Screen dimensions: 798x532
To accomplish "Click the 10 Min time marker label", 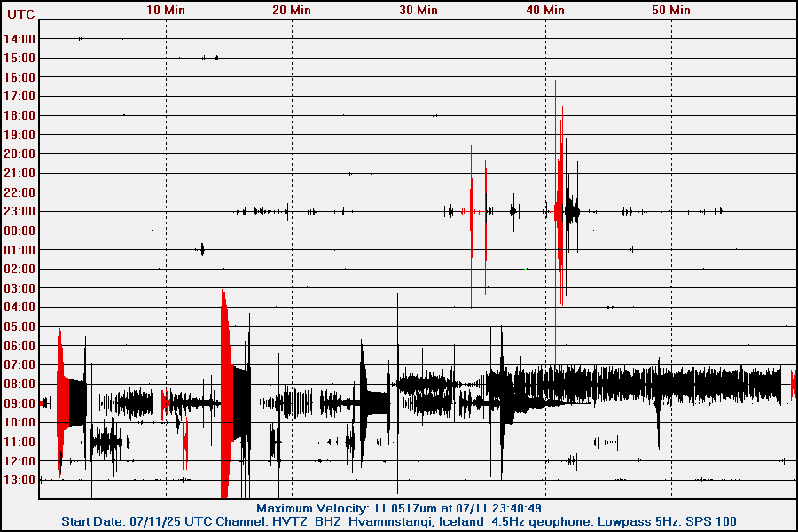I will [166, 10].
